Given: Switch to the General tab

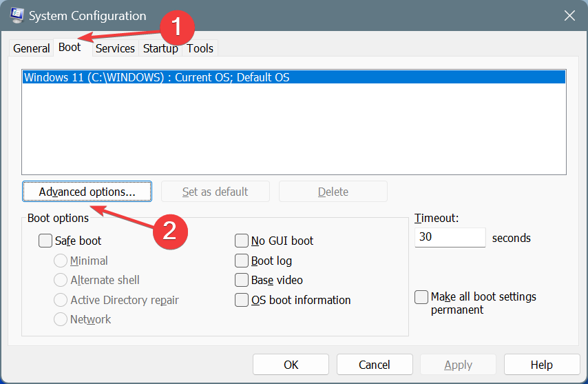Looking at the screenshot, I should (32, 48).
